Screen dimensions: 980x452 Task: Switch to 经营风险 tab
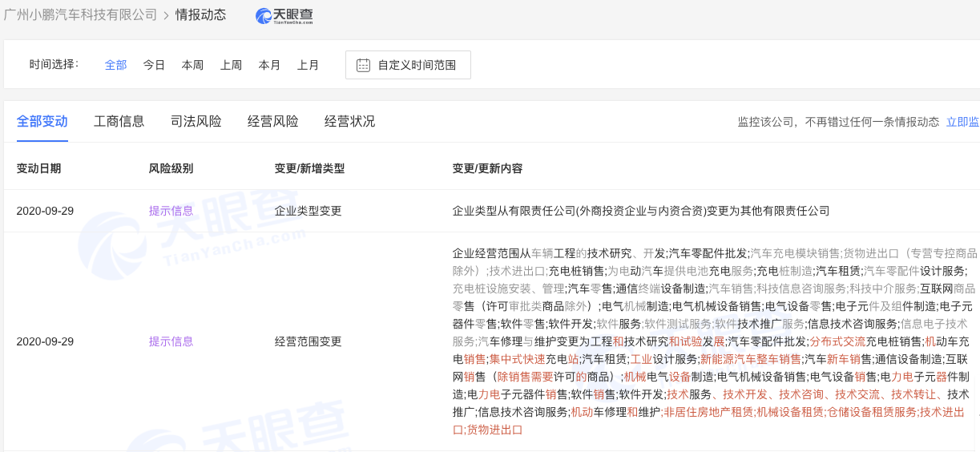[273, 122]
